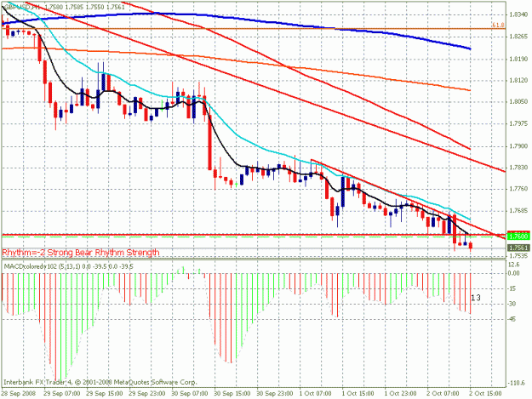Click the -15 MACD scale label
This screenshot has width=532, height=399.
coord(512,288)
